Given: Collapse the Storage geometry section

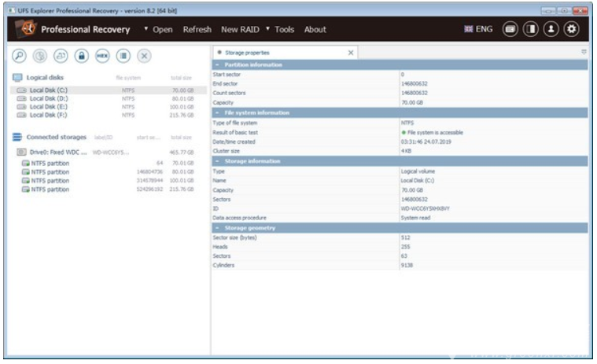Looking at the screenshot, I should point(217,228).
